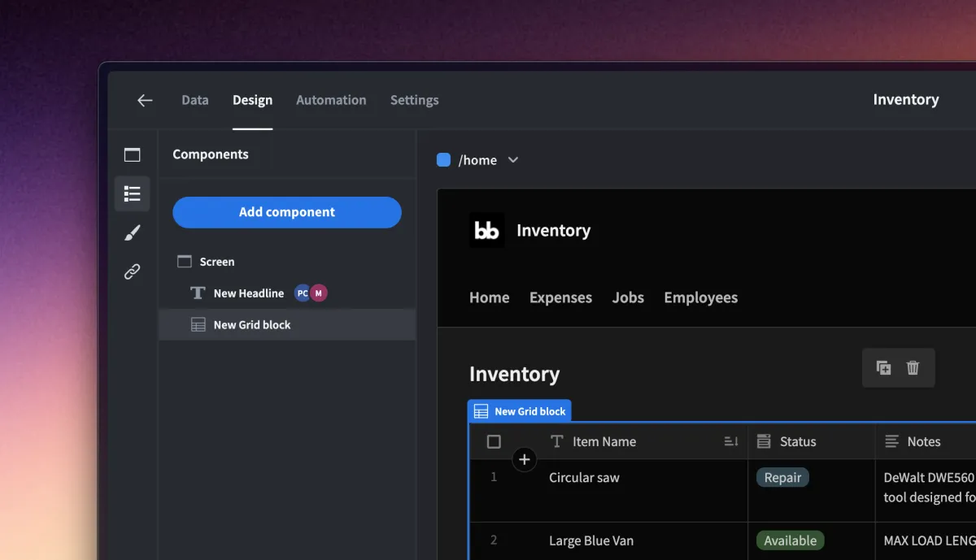Click row number 2 in grid
Viewport: 976px width, 560px height.
[x=494, y=540]
